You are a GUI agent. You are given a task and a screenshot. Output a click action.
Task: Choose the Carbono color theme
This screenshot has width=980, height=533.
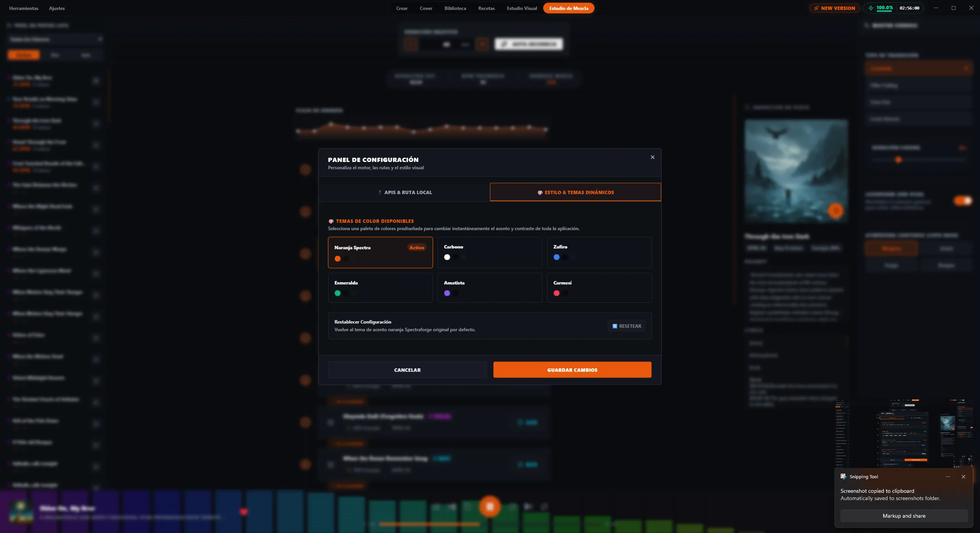click(x=490, y=252)
